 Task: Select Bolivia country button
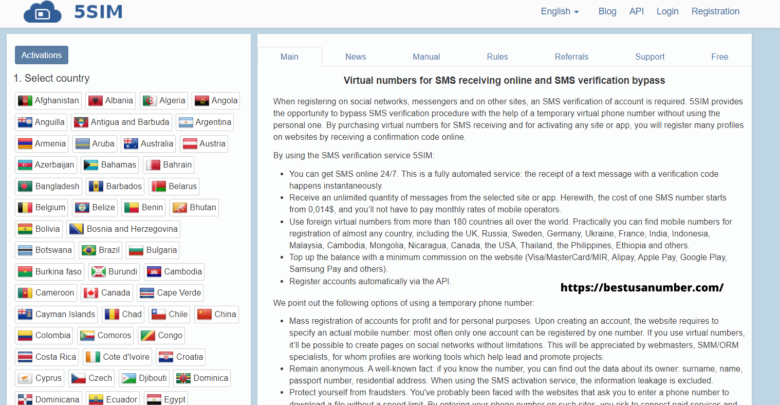coord(39,229)
